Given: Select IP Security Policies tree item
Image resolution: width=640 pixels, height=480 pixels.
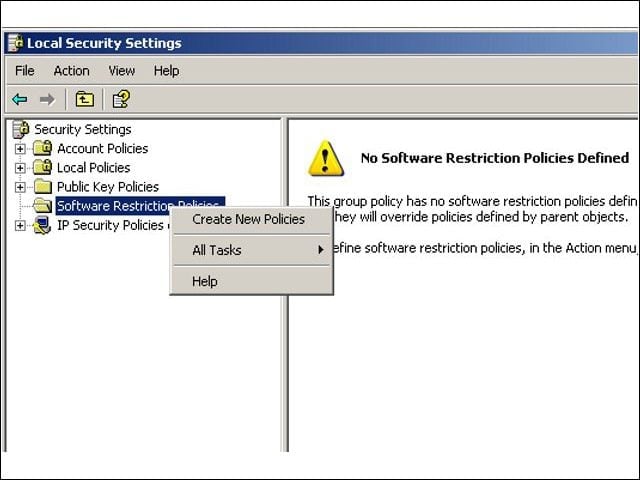Looking at the screenshot, I should click(x=112, y=225).
